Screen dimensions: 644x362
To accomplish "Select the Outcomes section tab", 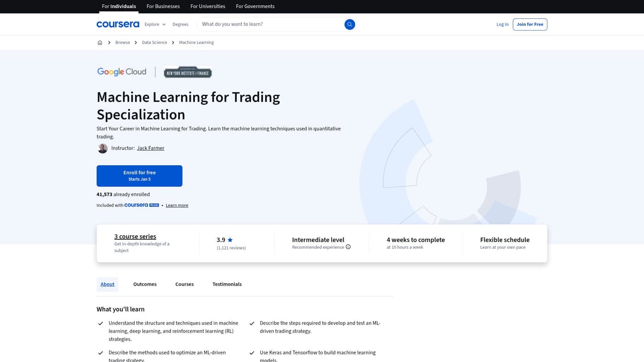I will [145, 284].
